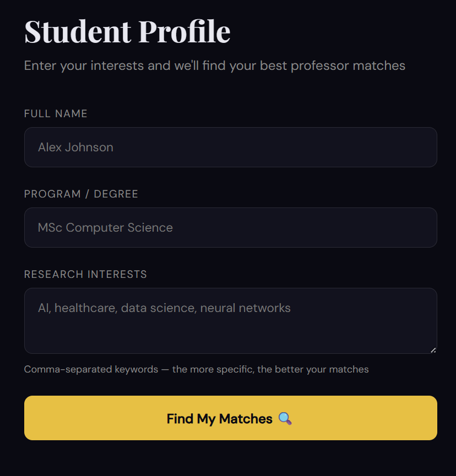456x476 pixels.
Task: Focus the Research Interests text area
Action: tap(231, 321)
